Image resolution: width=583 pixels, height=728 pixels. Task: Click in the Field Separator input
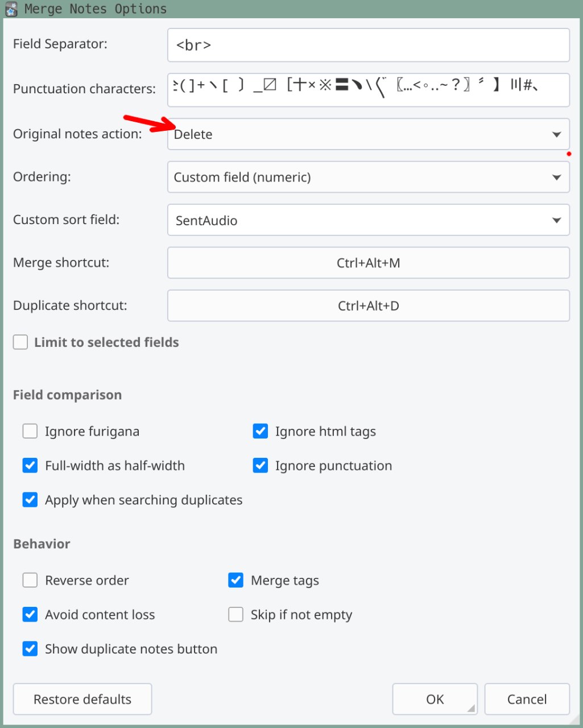point(369,45)
